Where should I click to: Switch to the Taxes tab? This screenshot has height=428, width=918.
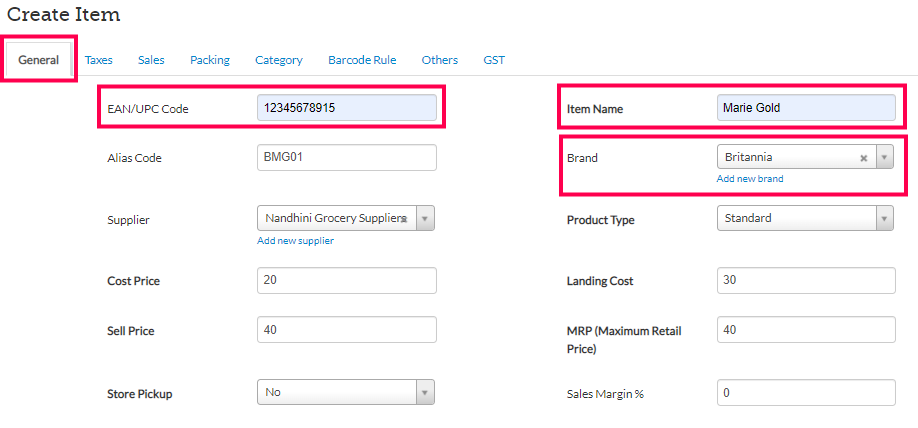pos(99,60)
